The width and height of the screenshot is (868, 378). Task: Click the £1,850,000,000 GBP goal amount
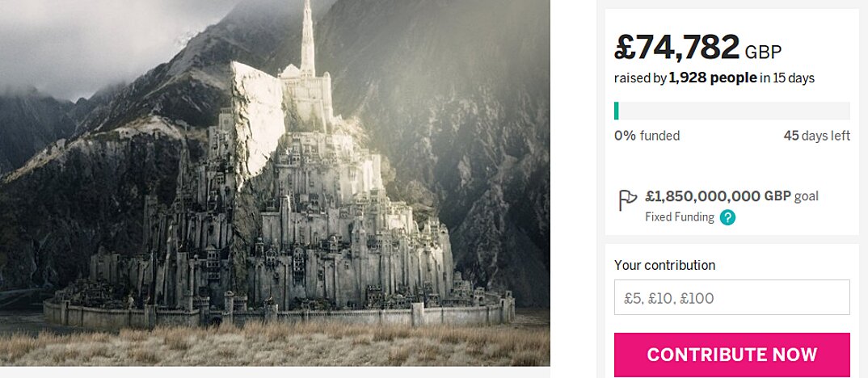click(718, 196)
